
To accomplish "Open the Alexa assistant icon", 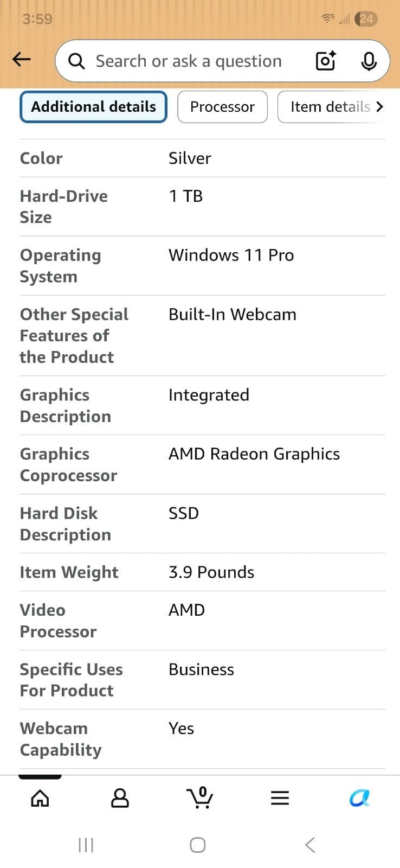I will click(360, 798).
